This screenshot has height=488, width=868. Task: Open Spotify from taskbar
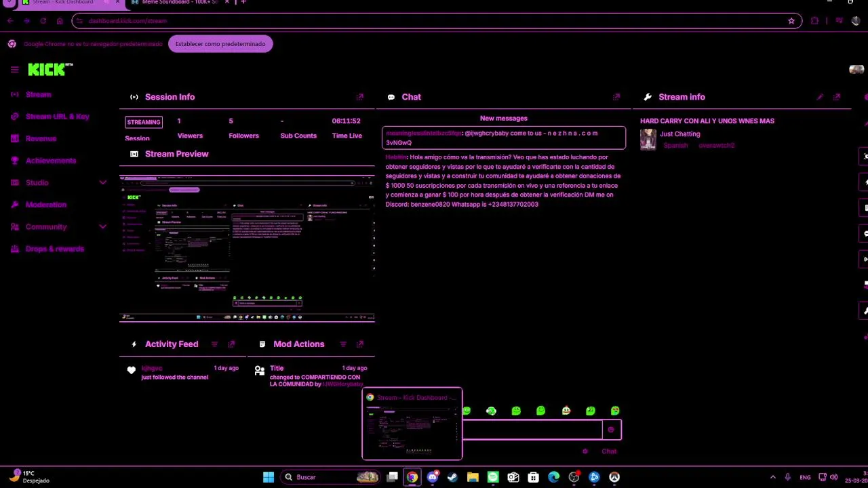click(493, 477)
